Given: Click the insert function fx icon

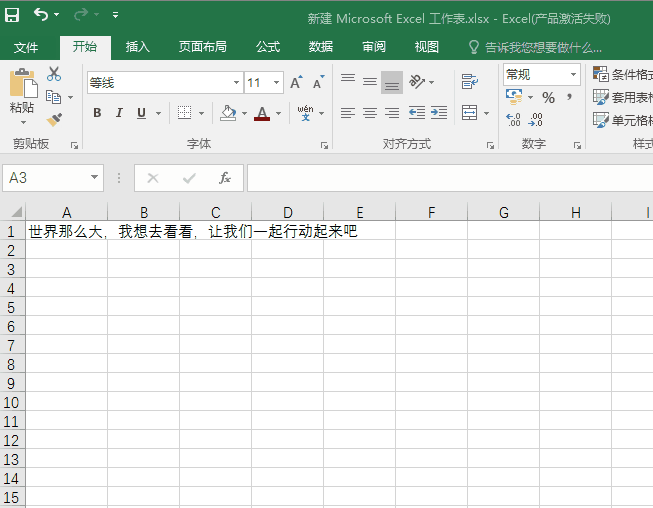Looking at the screenshot, I should tap(225, 178).
